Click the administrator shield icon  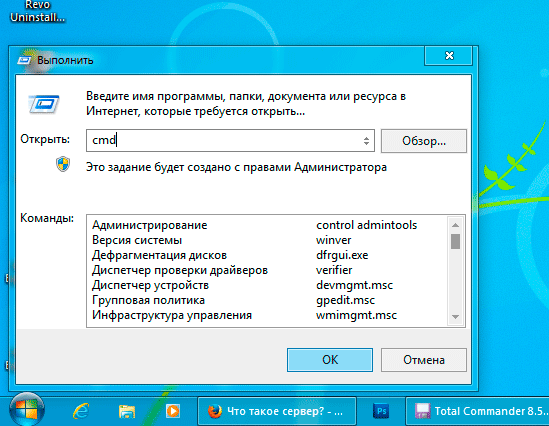(63, 164)
